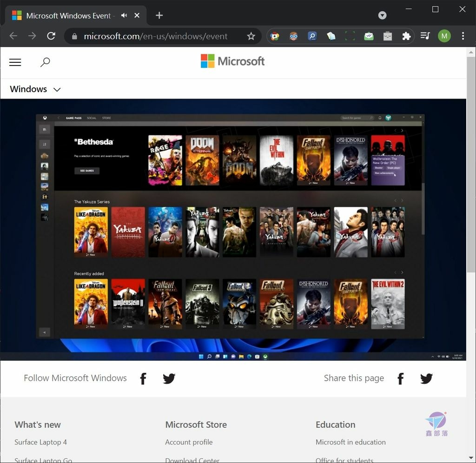
Task: Open the green M profile avatar
Action: pos(444,36)
